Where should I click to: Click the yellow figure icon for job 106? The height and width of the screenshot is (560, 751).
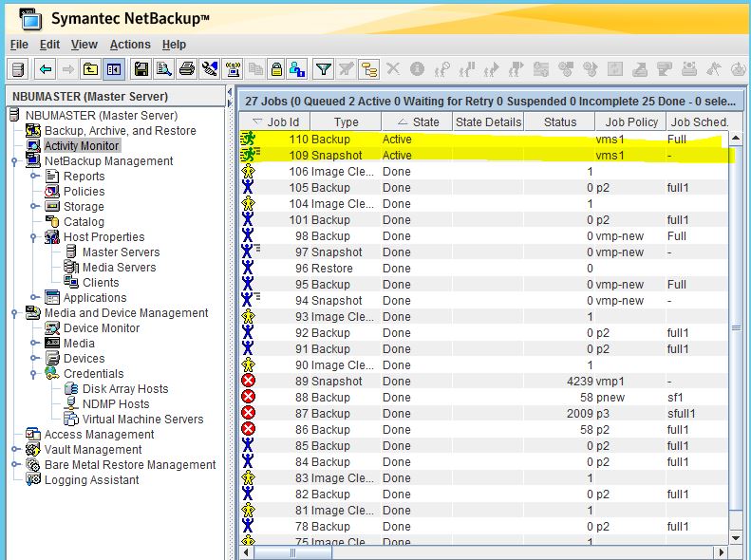tap(248, 172)
